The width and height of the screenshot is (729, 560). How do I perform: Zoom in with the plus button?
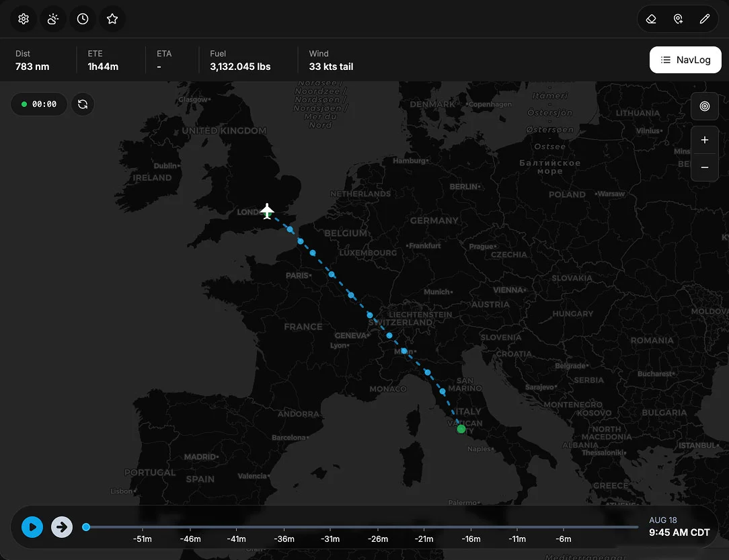(x=705, y=140)
